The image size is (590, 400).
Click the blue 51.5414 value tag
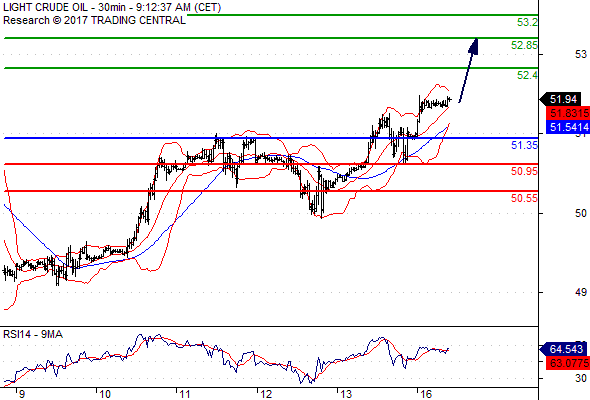568,127
